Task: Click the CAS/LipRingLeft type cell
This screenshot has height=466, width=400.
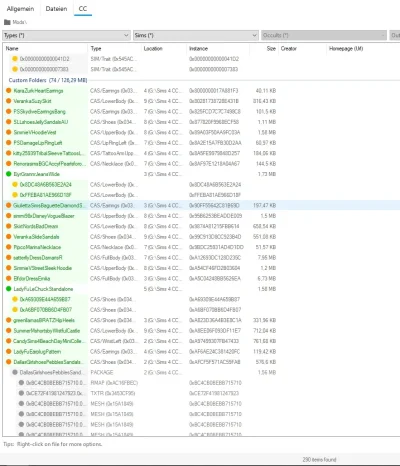Action: [x=114, y=143]
